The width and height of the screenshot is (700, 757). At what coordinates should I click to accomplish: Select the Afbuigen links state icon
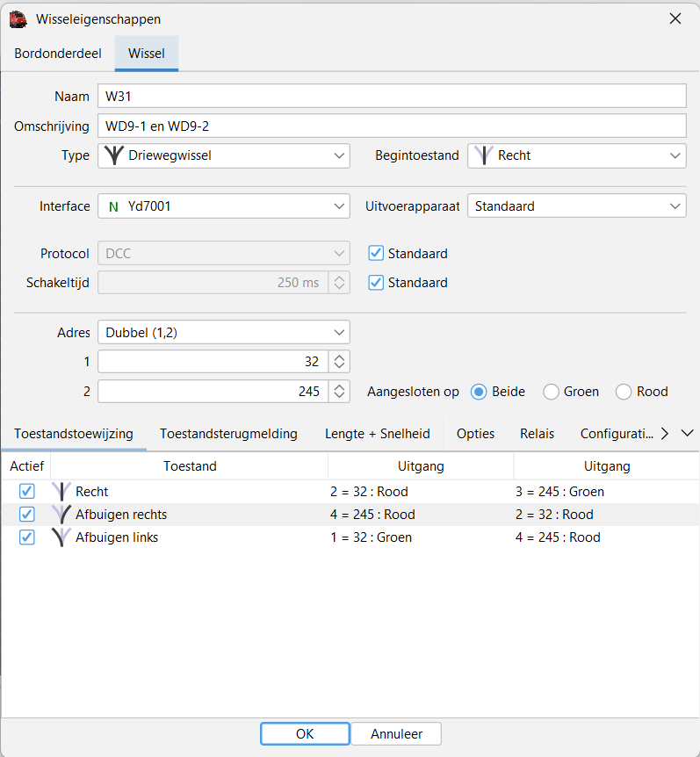click(x=61, y=537)
